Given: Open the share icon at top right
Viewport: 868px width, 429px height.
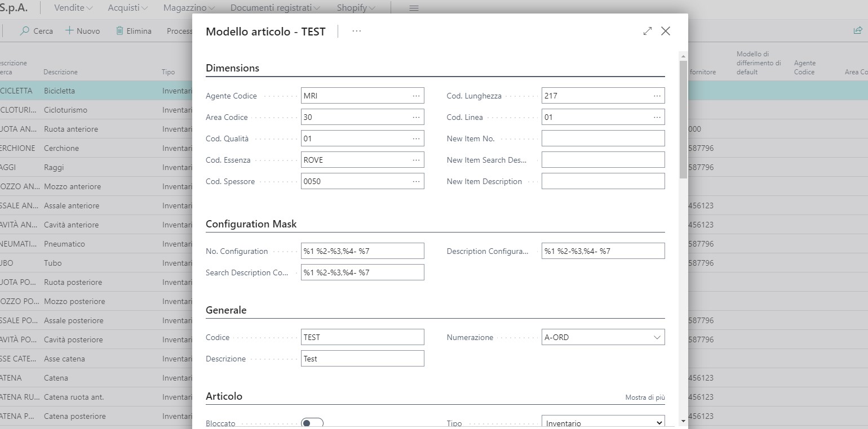Looking at the screenshot, I should pos(857,31).
